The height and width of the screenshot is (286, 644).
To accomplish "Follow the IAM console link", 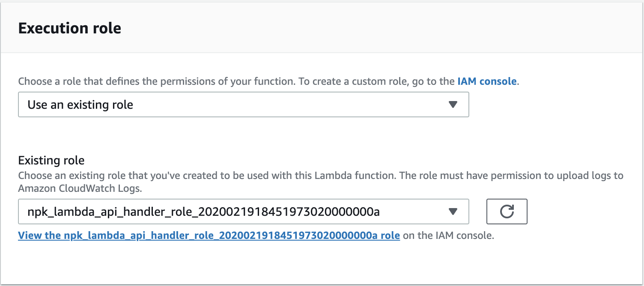I will coord(487,81).
